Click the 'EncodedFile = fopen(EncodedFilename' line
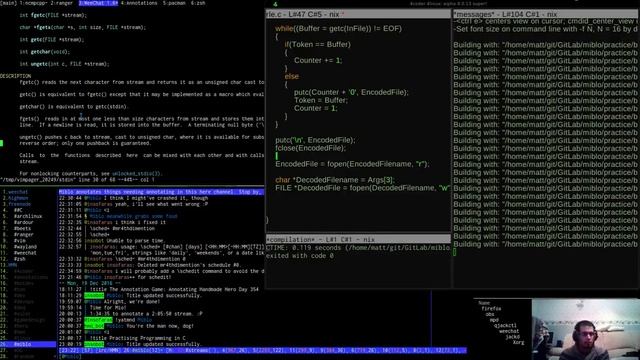 (352, 164)
